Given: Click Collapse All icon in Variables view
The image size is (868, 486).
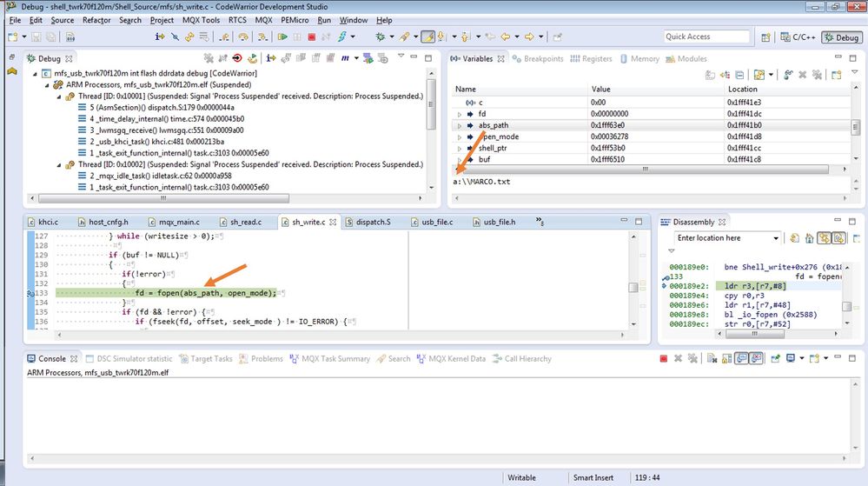Looking at the screenshot, I should (739, 75).
